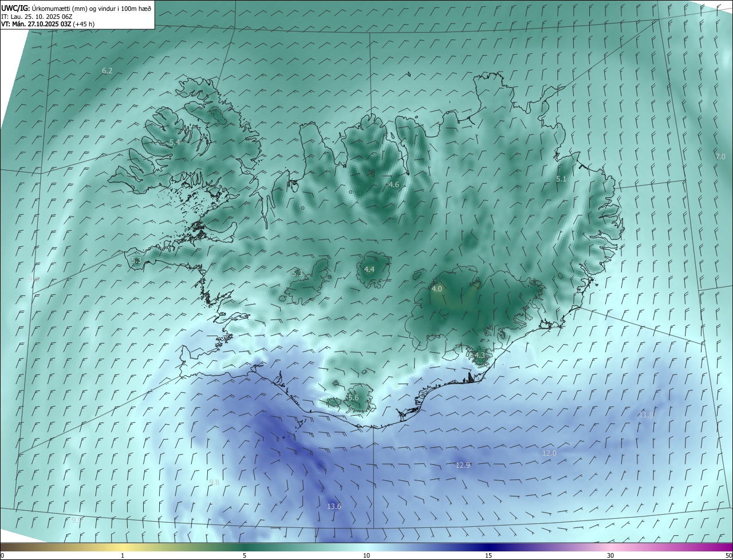733x560 pixels.
Task: Click the color scale tick labeled 10
Action: coord(366,555)
